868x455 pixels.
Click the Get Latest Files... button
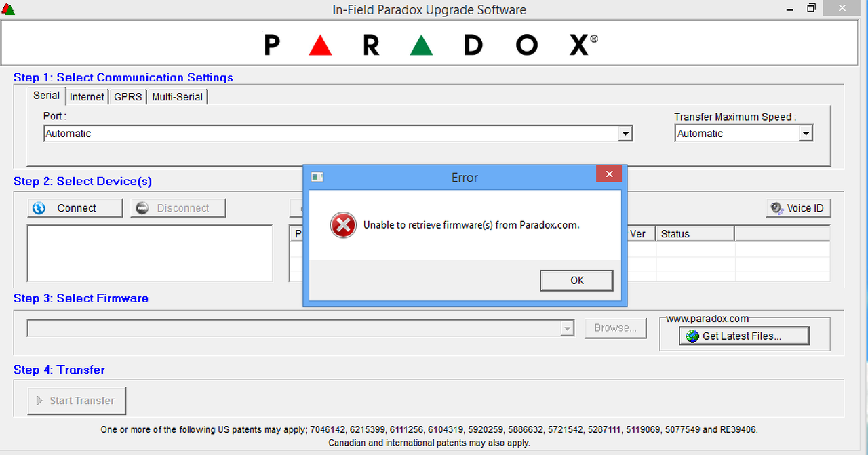(x=744, y=336)
